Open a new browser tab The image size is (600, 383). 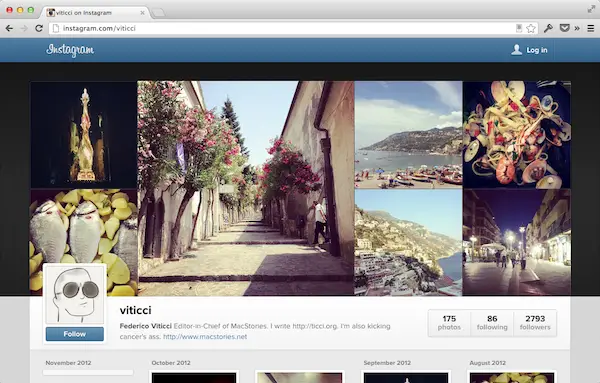[x=158, y=13]
